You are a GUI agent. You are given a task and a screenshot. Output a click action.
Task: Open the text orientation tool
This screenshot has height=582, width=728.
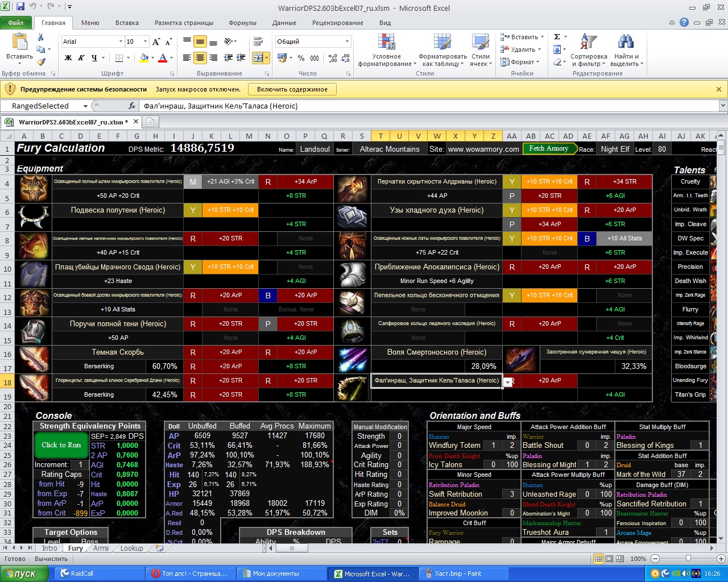(x=229, y=41)
